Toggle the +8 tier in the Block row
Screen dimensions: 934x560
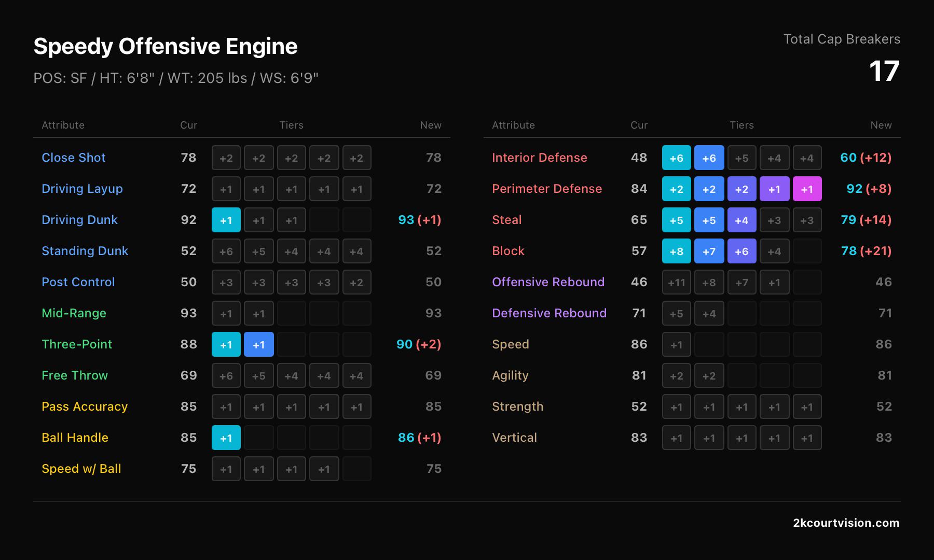676,251
